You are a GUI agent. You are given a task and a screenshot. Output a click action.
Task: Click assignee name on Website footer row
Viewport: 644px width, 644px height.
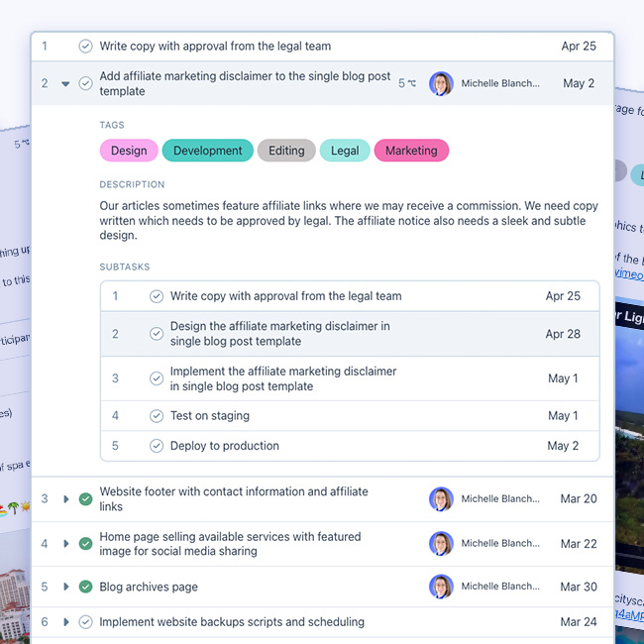[500, 499]
